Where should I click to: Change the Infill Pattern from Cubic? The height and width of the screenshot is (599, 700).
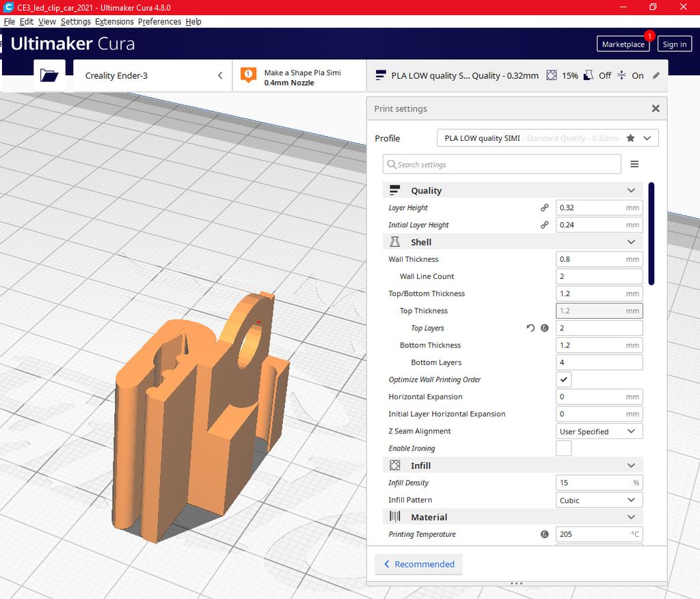pyautogui.click(x=599, y=500)
